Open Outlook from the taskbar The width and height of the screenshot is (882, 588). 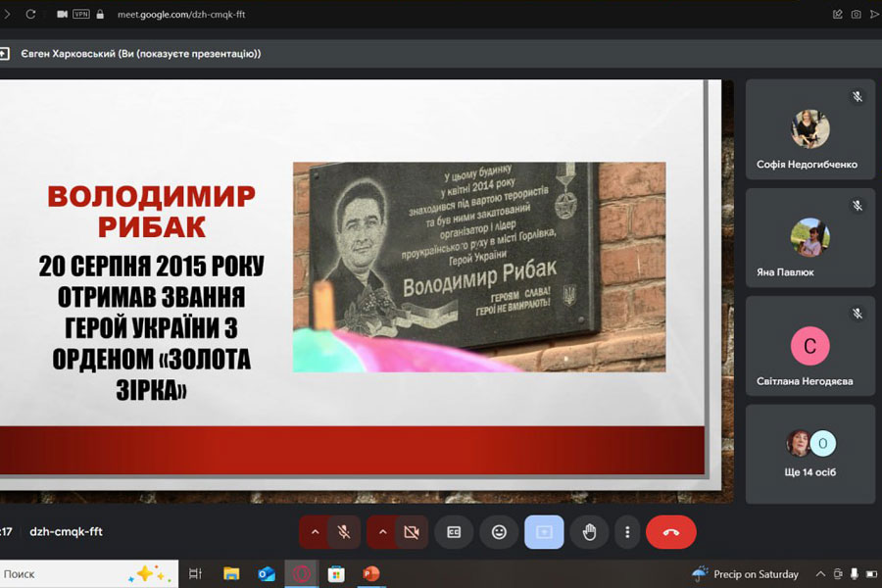[x=266, y=574]
